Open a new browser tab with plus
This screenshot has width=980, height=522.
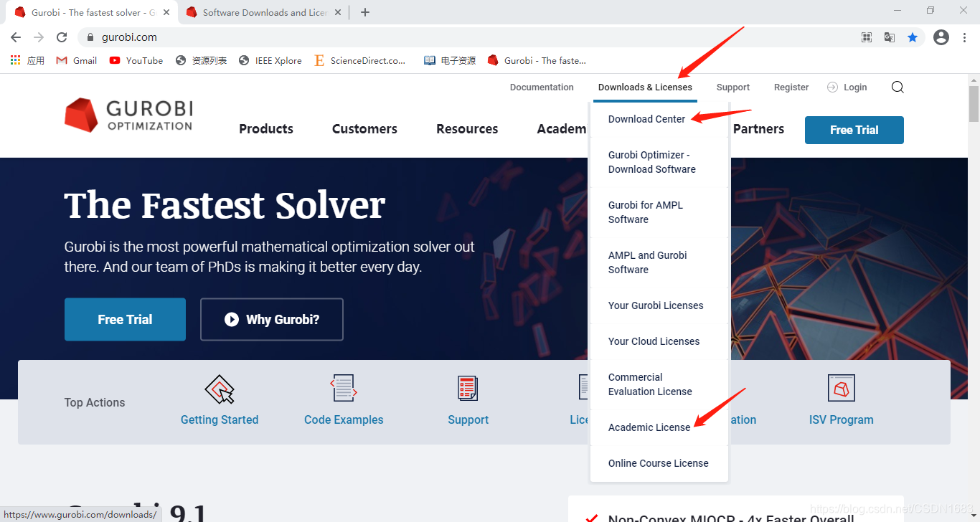365,12
